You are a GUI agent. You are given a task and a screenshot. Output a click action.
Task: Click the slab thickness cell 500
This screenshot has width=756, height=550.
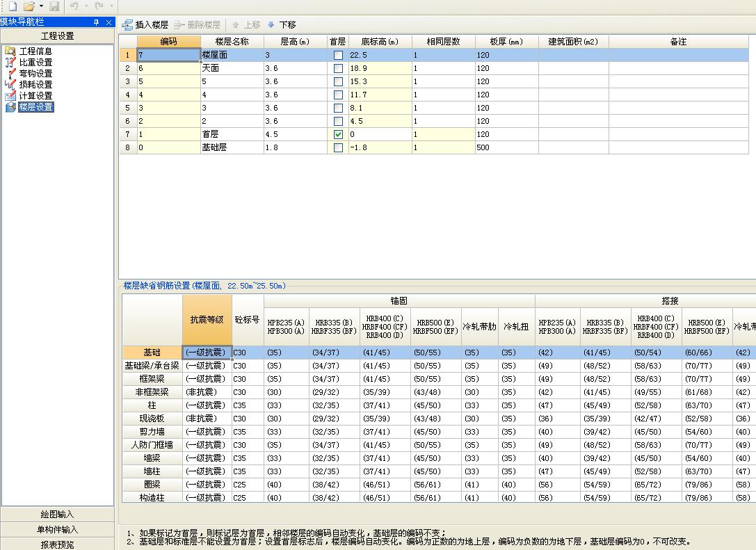point(506,147)
